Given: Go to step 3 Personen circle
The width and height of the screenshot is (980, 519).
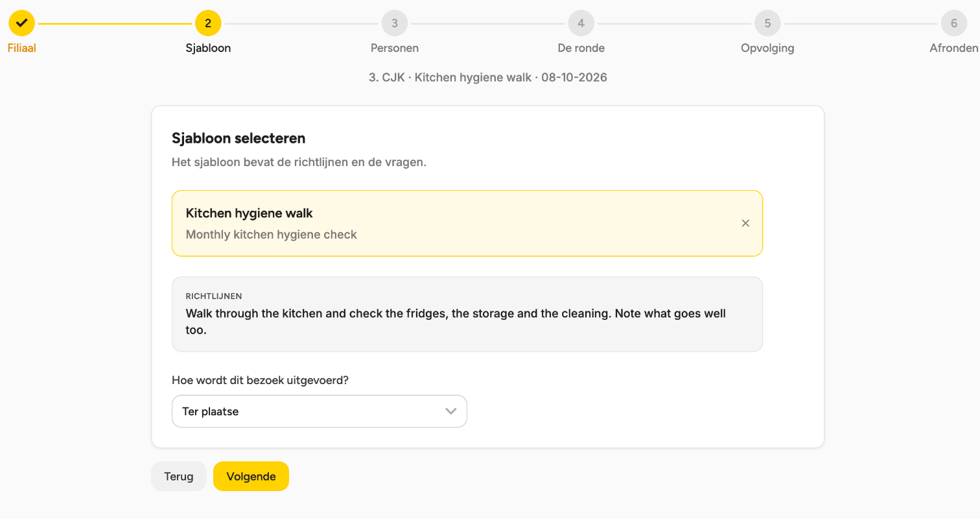Looking at the screenshot, I should click(395, 23).
